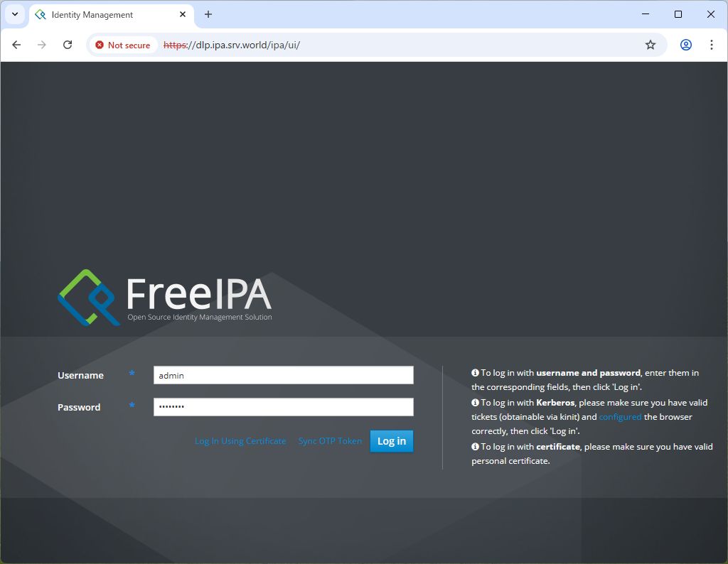Viewport: 728px width, 564px height.
Task: Bookmark this page with the star icon
Action: coord(651,45)
